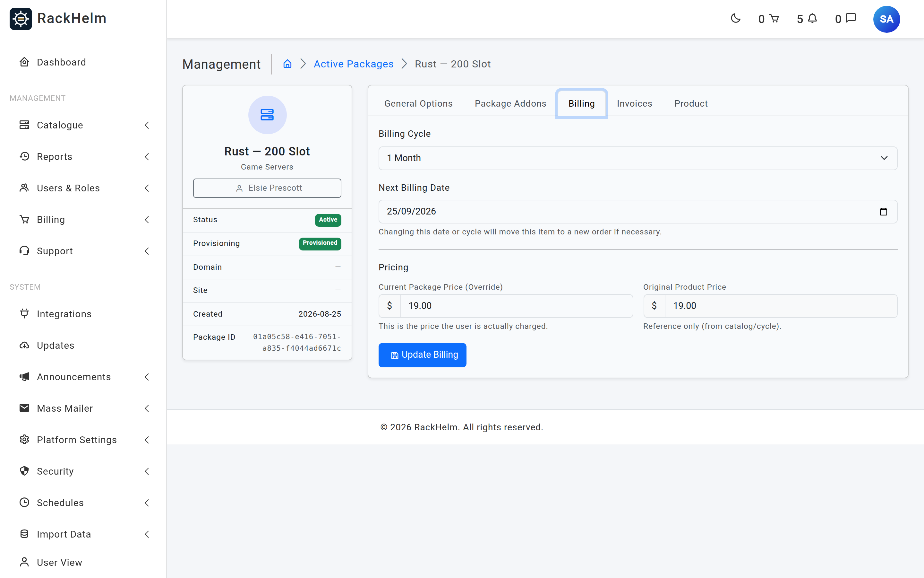The width and height of the screenshot is (924, 578).
Task: Expand the Security menu chevron
Action: point(147,471)
